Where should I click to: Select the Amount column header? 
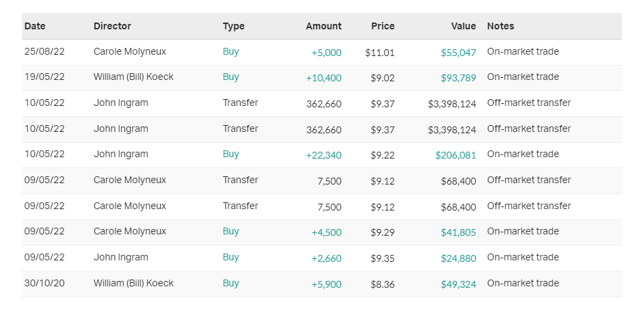(x=323, y=26)
